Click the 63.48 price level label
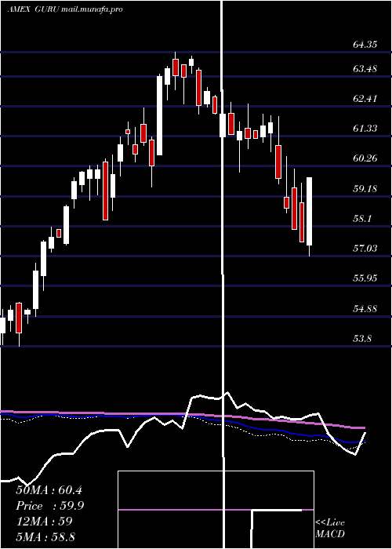Screen dimensions: 392x549 pyautogui.click(x=365, y=69)
